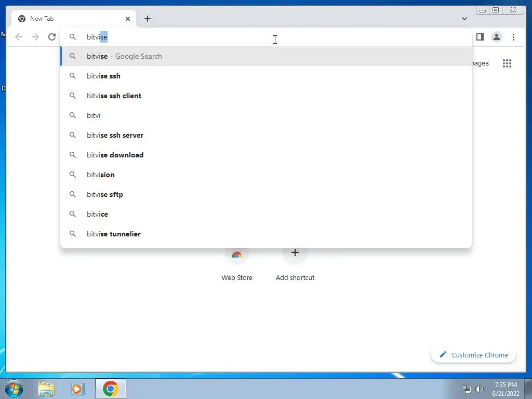Open the tab search dropdown chevron
Image resolution: width=532 pixels, height=399 pixels.
tap(464, 19)
